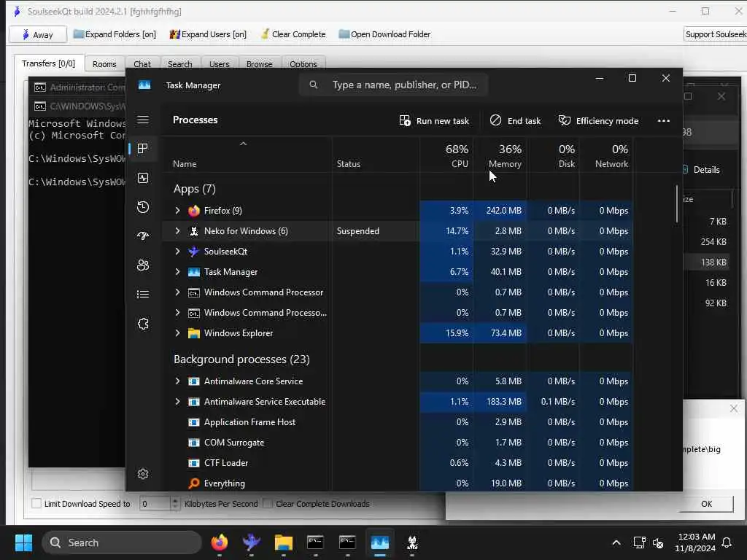Open App history page in sidebar
The image size is (747, 560).
(143, 207)
